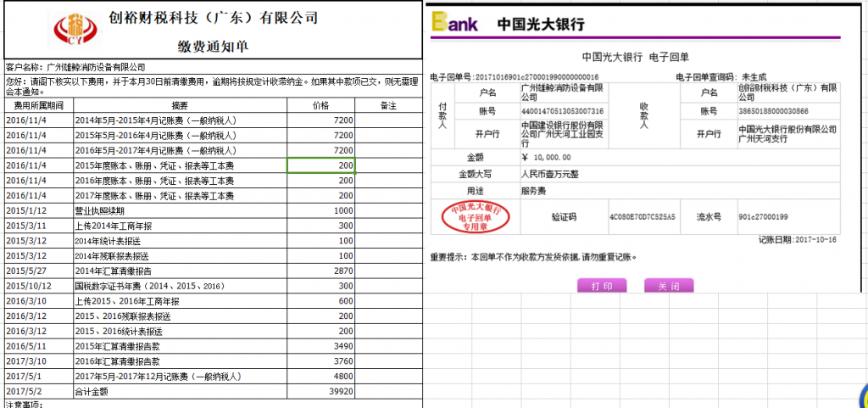Select date cell 2016/3/10
Image resolution: width=868 pixels, height=408 pixels.
click(39, 302)
